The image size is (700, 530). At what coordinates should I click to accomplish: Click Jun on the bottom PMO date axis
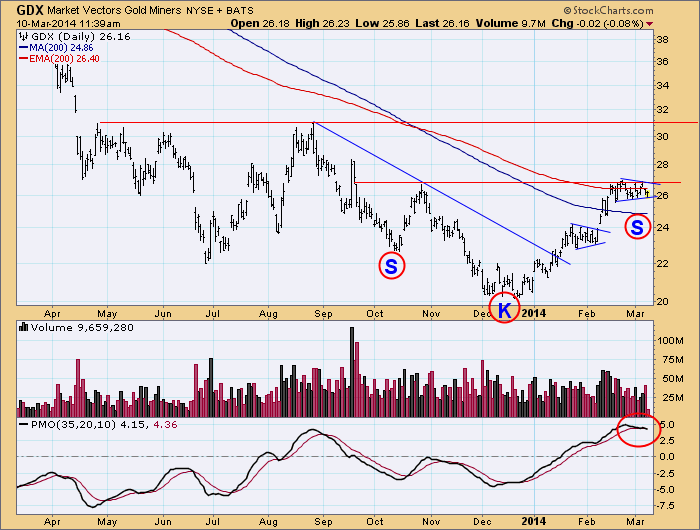click(163, 522)
